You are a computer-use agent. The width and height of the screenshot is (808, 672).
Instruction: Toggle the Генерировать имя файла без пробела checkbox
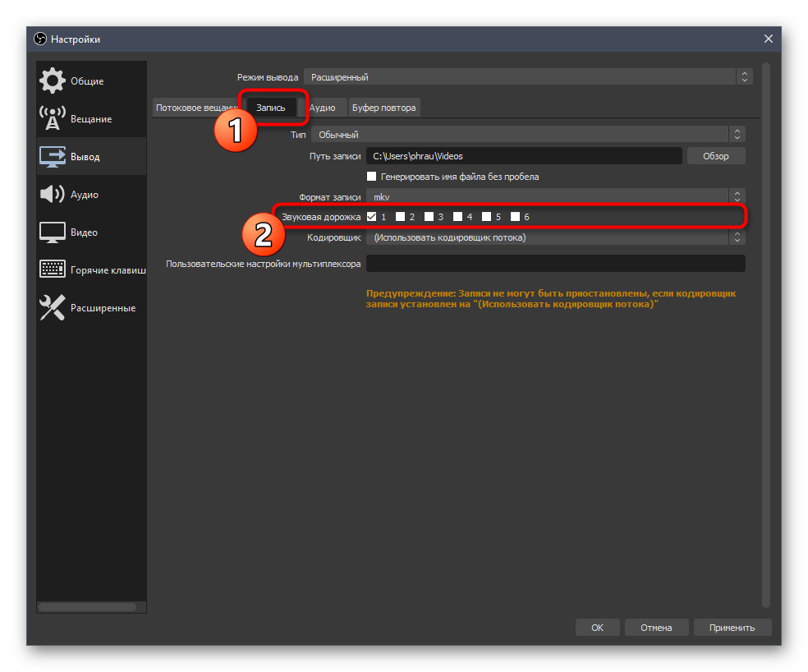[372, 177]
